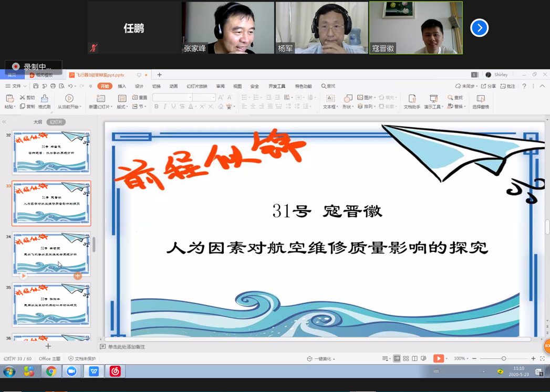Switch to the Animation (动画) tab

(x=174, y=86)
